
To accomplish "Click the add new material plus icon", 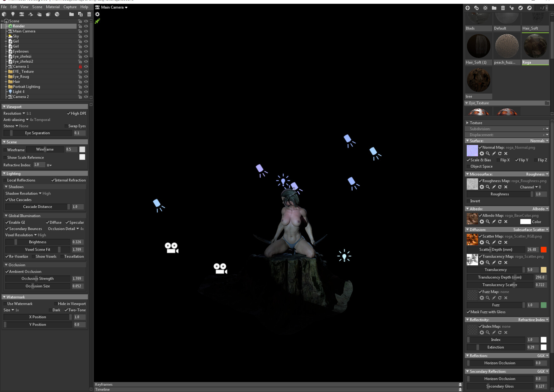I will click(468, 8).
